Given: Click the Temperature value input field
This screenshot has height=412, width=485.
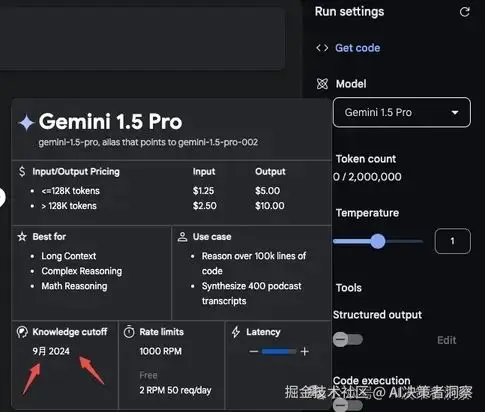Looking at the screenshot, I should pos(453,241).
